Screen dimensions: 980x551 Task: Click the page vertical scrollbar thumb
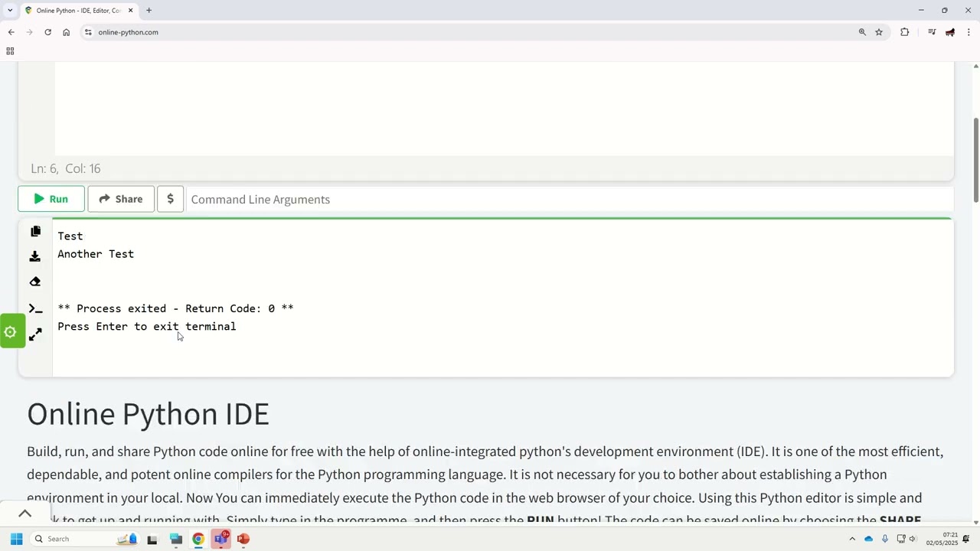pyautogui.click(x=975, y=161)
